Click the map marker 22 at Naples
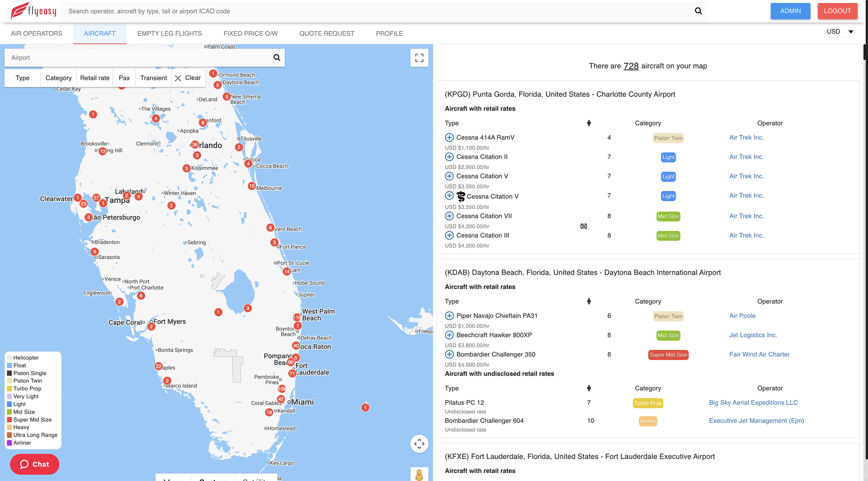Image resolution: width=868 pixels, height=481 pixels. click(x=159, y=367)
